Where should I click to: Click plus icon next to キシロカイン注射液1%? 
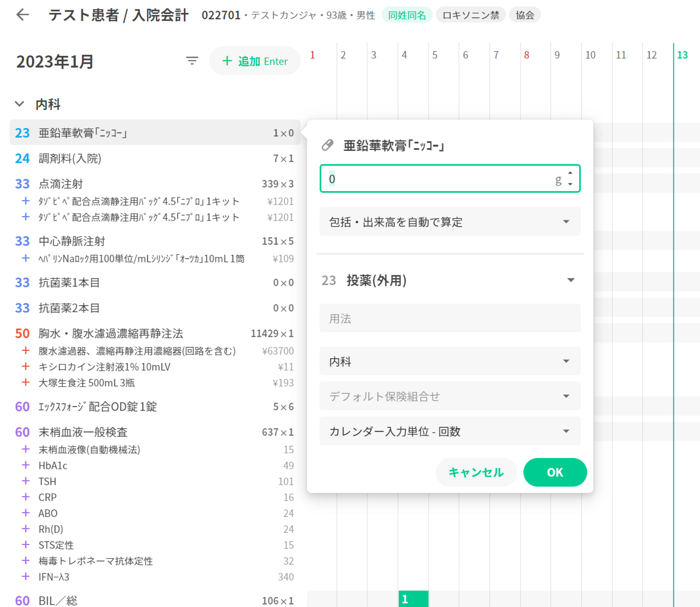(x=26, y=366)
